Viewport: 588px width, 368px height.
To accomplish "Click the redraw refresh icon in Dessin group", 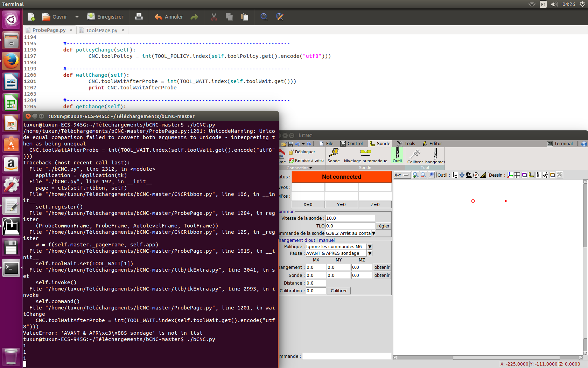I will (560, 175).
